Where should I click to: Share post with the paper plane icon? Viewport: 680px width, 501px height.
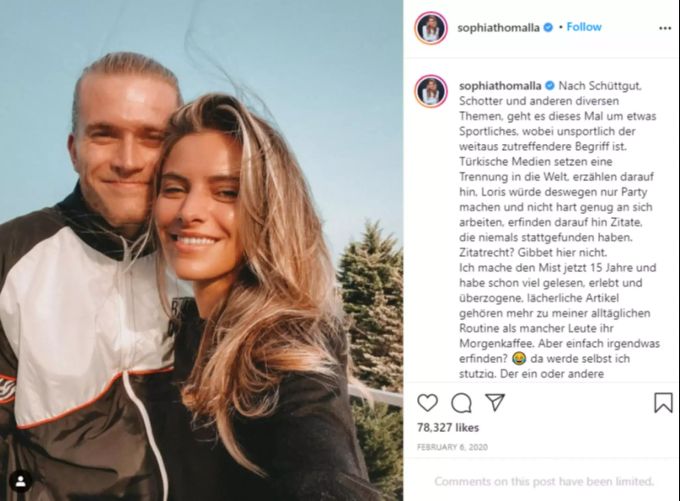pyautogui.click(x=495, y=403)
